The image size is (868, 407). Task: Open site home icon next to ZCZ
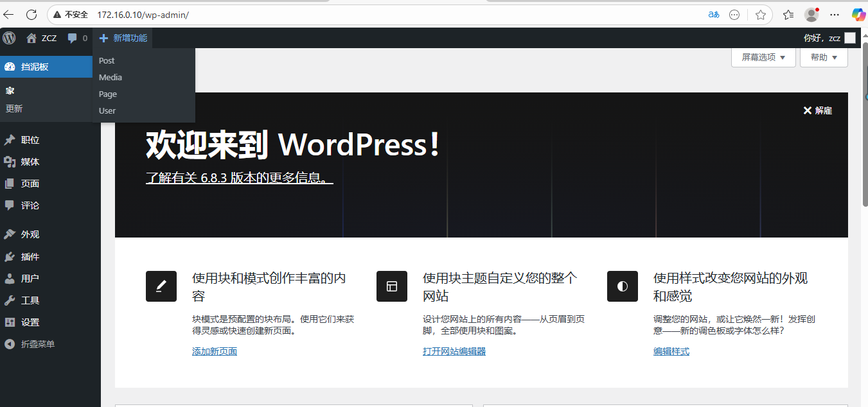(x=31, y=38)
